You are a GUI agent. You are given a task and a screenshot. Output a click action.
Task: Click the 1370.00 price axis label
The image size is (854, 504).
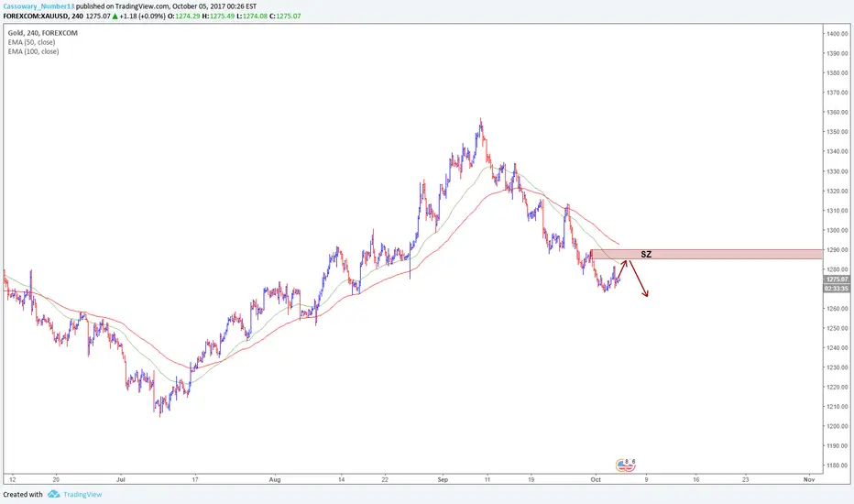point(838,93)
